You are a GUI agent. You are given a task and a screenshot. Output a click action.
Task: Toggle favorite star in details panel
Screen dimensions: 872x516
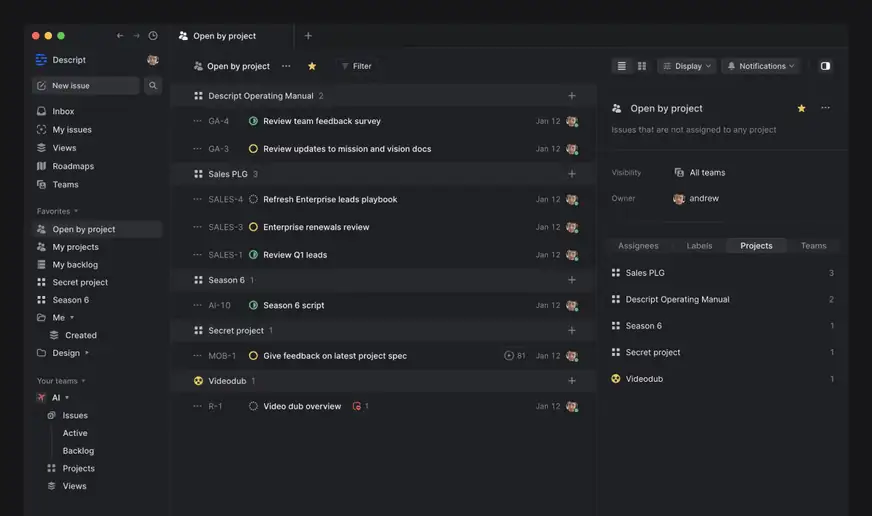[x=801, y=108]
